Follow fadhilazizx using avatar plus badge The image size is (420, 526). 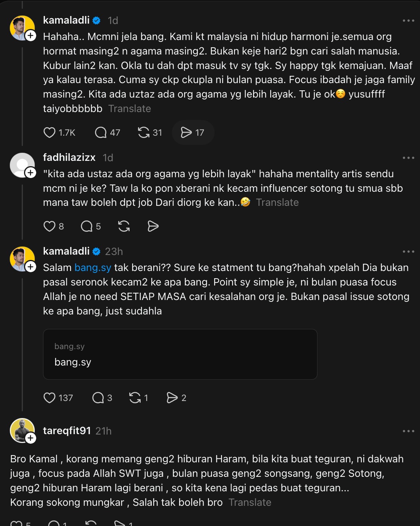tap(30, 173)
